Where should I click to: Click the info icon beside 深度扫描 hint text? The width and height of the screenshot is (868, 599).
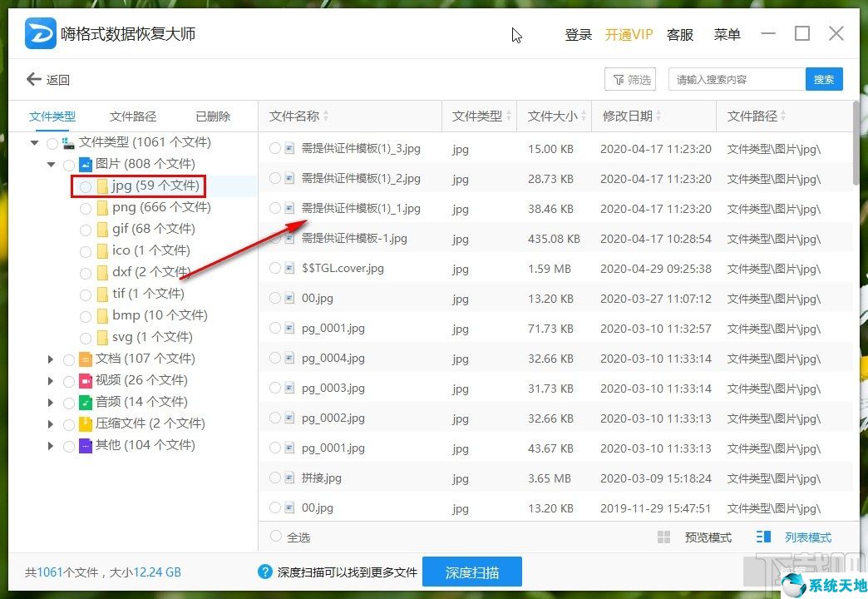click(x=264, y=572)
